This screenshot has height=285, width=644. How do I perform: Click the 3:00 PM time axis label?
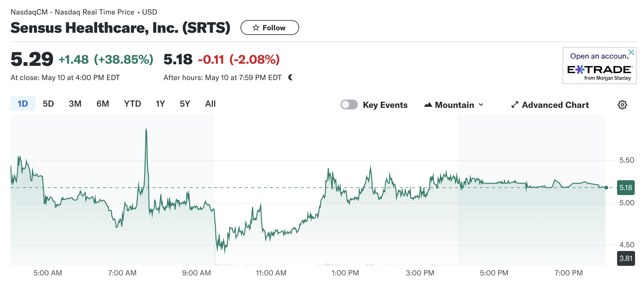tap(420, 273)
